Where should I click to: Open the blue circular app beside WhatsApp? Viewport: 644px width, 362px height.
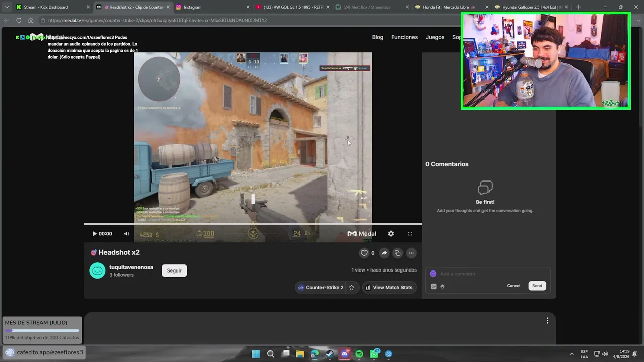click(x=389, y=354)
